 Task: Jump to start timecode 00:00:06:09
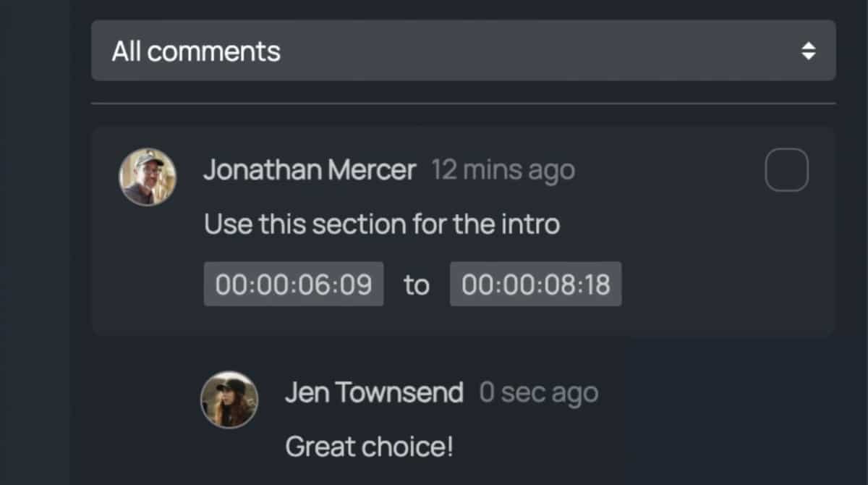294,284
